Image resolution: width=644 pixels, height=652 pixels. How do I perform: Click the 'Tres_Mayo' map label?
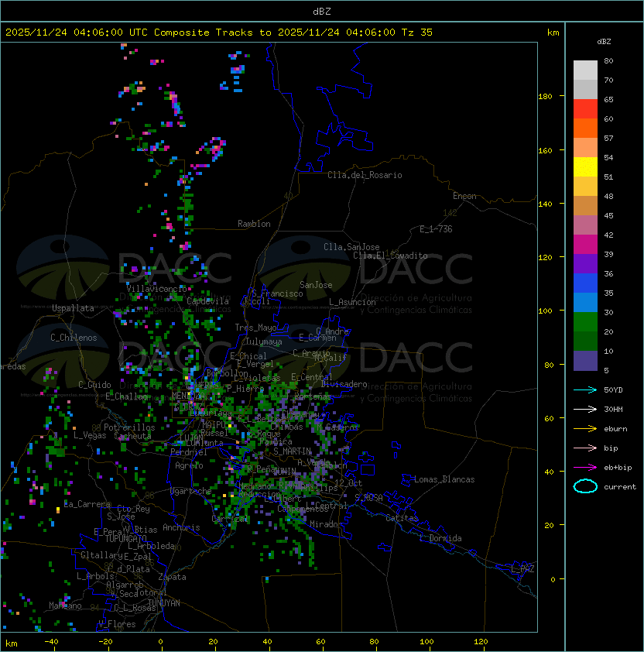pyautogui.click(x=255, y=328)
